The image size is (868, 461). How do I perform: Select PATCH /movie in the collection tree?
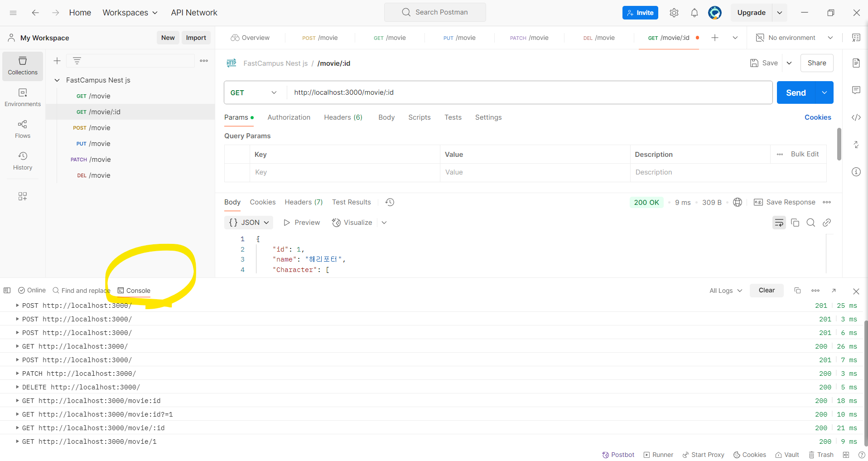tap(130, 160)
